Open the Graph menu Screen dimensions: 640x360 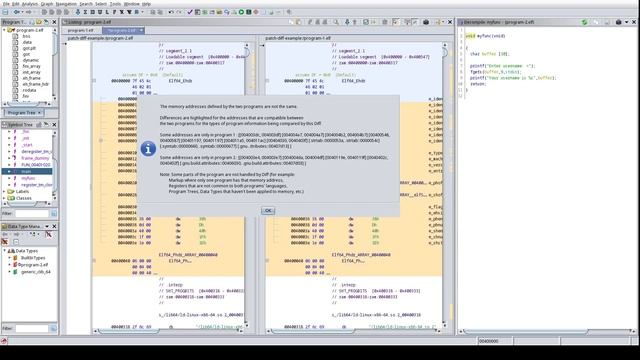click(x=47, y=4)
